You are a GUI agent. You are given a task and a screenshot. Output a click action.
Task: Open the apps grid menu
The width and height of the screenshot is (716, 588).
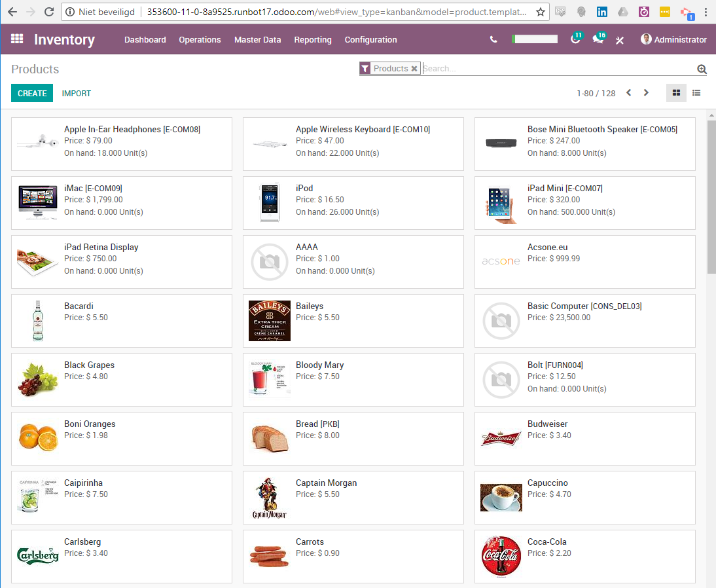(17, 39)
